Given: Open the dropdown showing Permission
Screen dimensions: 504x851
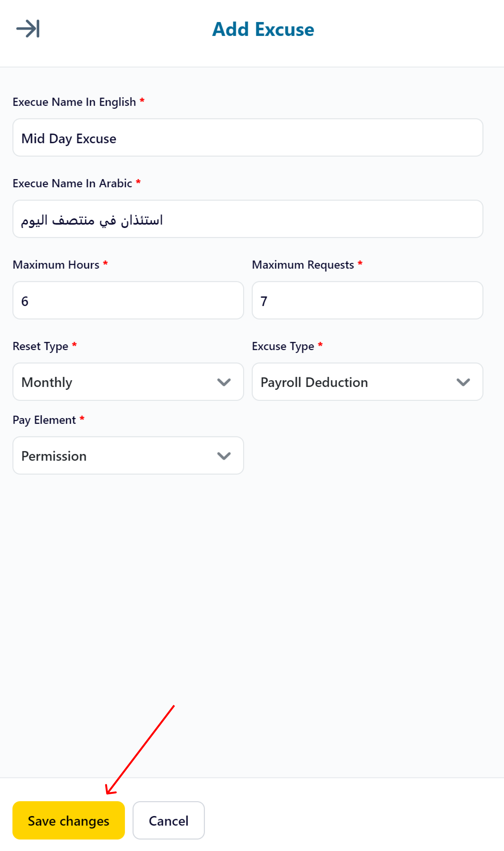Looking at the screenshot, I should pyautogui.click(x=128, y=456).
